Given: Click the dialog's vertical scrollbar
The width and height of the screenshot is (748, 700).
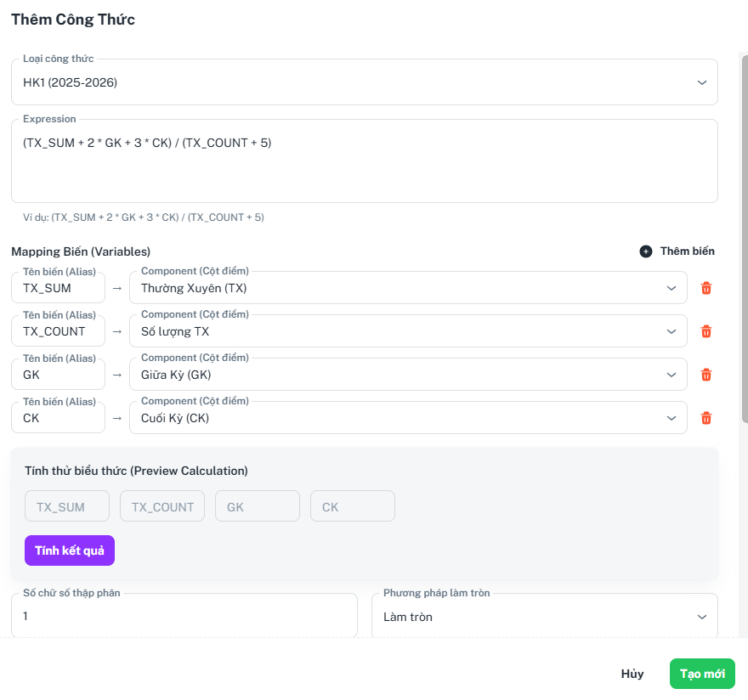Looking at the screenshot, I should point(745,239).
